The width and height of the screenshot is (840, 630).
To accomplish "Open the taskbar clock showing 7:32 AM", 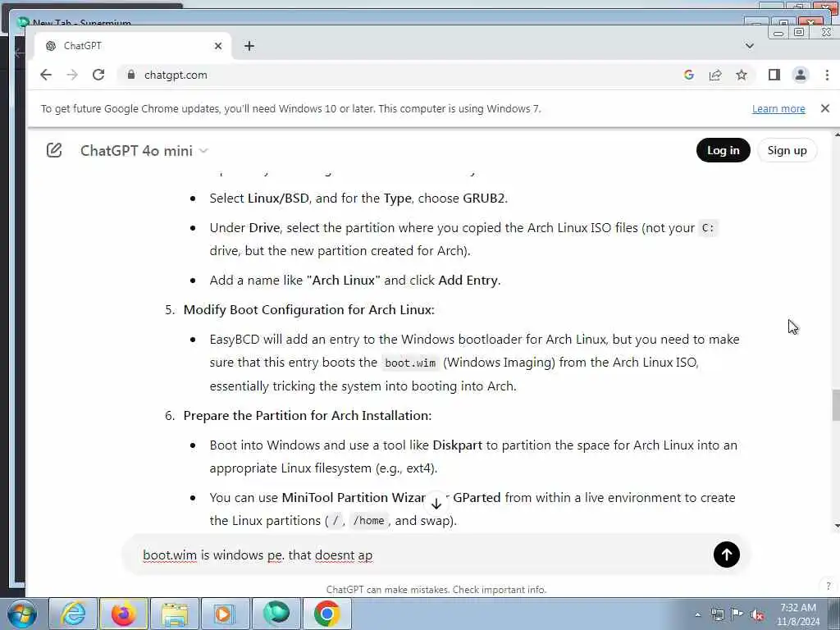I will [798, 614].
